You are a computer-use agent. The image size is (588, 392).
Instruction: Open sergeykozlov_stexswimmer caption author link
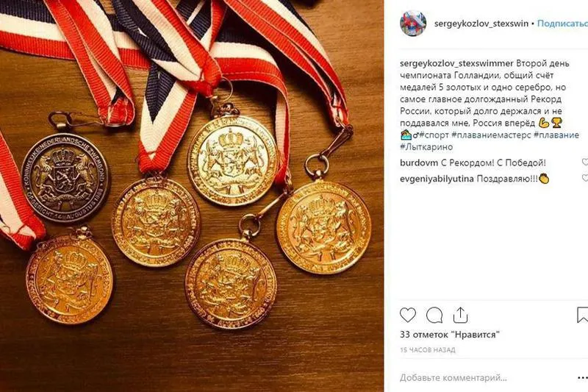(x=456, y=63)
